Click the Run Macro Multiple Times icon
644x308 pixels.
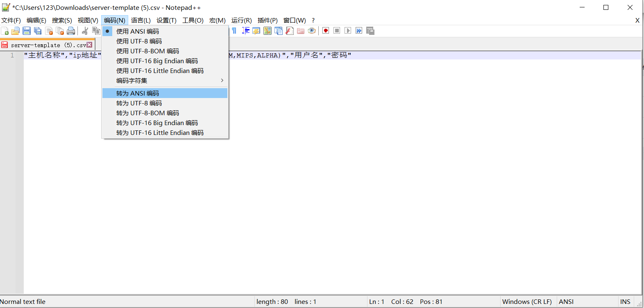pyautogui.click(x=359, y=31)
